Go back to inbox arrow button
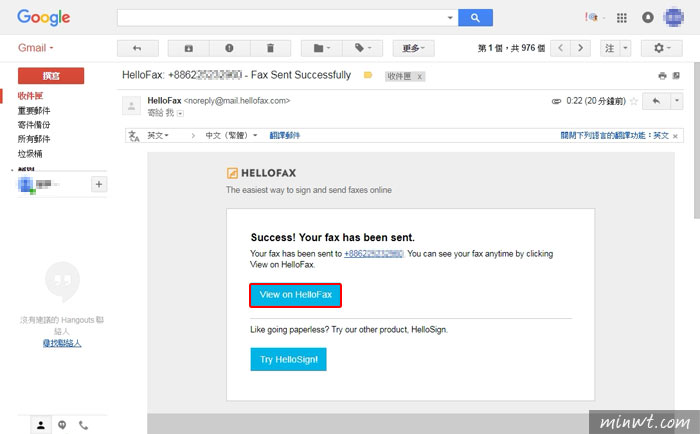 click(x=138, y=48)
